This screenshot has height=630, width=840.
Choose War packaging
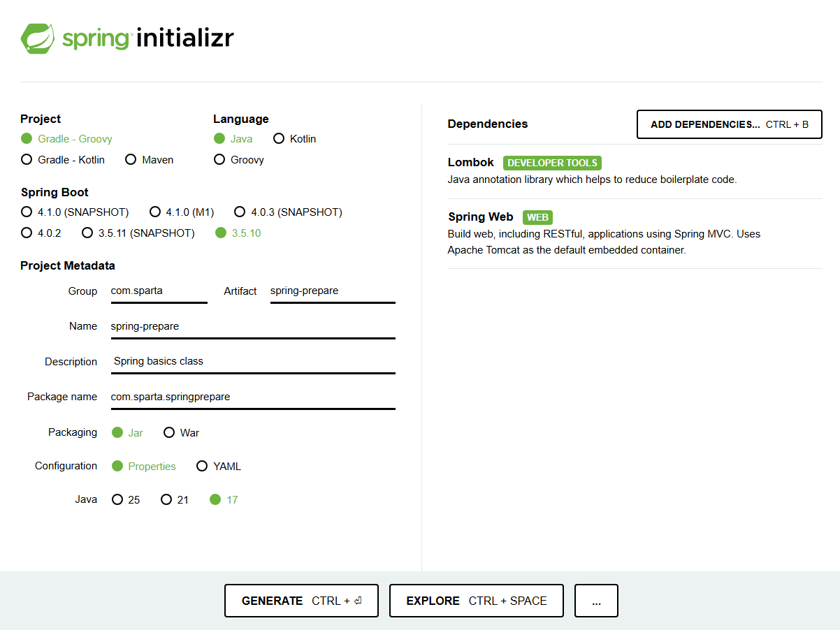(x=182, y=433)
